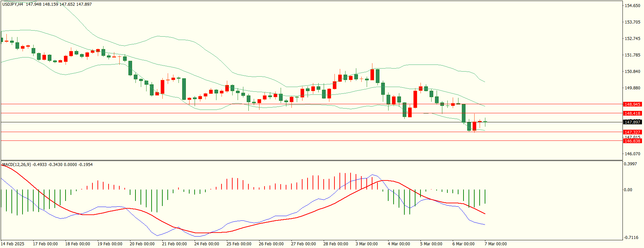644x248 pixels.
Task: Click the MACD(12,26,9) indicator label
Action: pyautogui.click(x=16, y=165)
